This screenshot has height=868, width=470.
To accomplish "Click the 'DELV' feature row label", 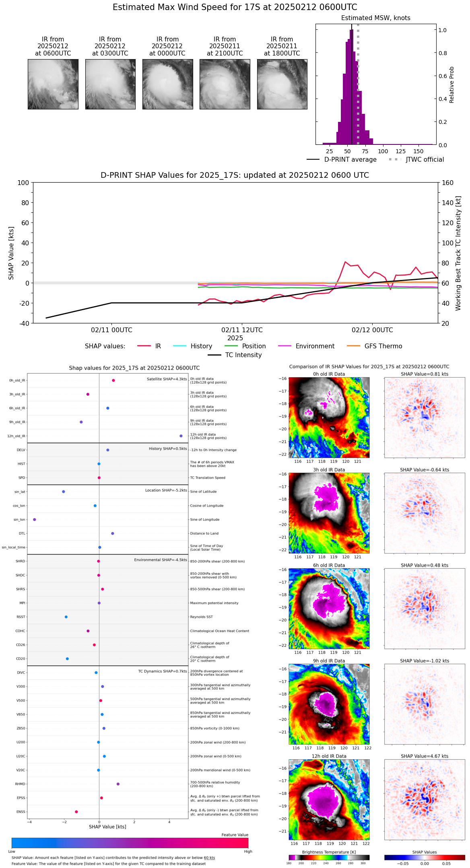I will click(21, 450).
